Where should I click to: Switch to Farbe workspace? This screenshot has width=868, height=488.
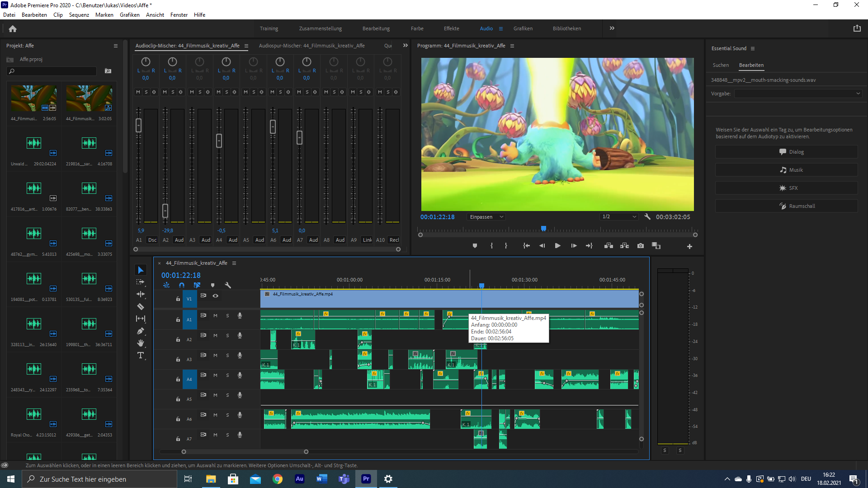pyautogui.click(x=417, y=28)
